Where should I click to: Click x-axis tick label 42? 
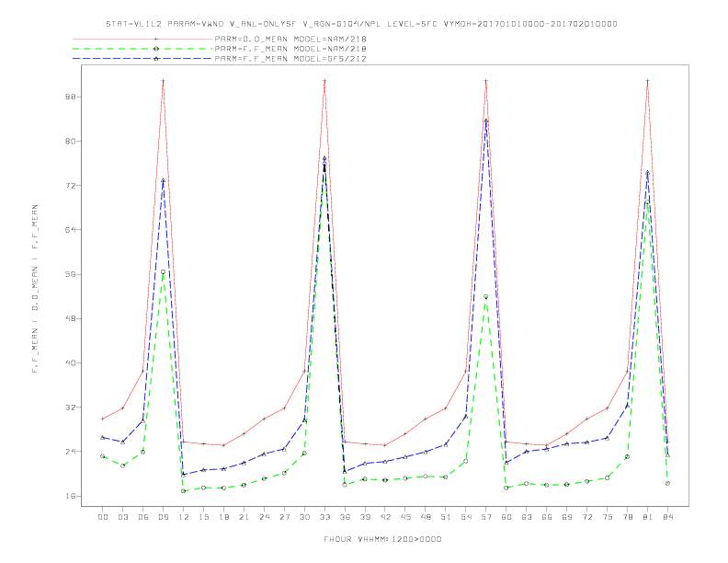click(385, 517)
